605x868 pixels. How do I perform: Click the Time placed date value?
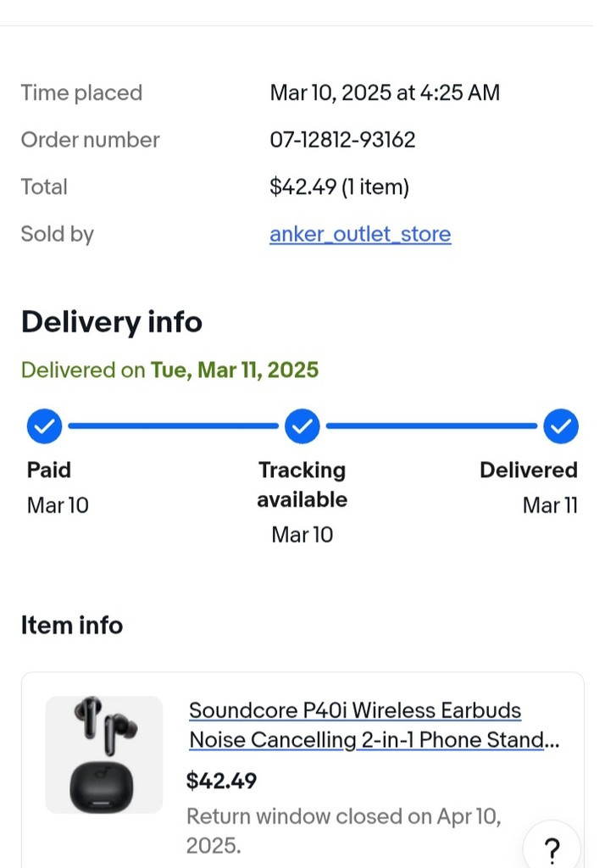tap(385, 92)
